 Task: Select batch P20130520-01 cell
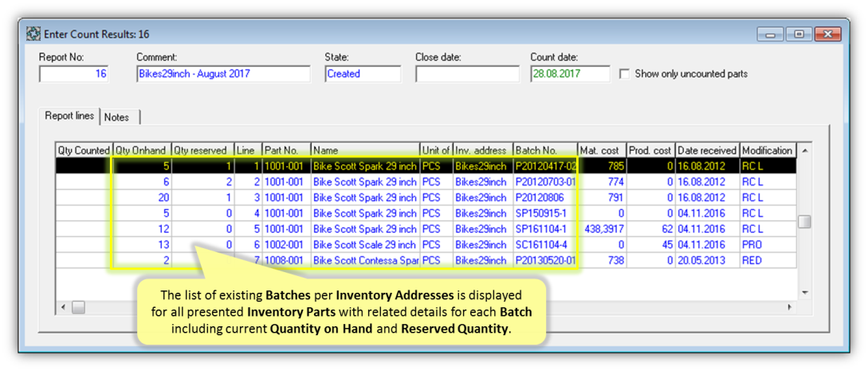coord(544,260)
